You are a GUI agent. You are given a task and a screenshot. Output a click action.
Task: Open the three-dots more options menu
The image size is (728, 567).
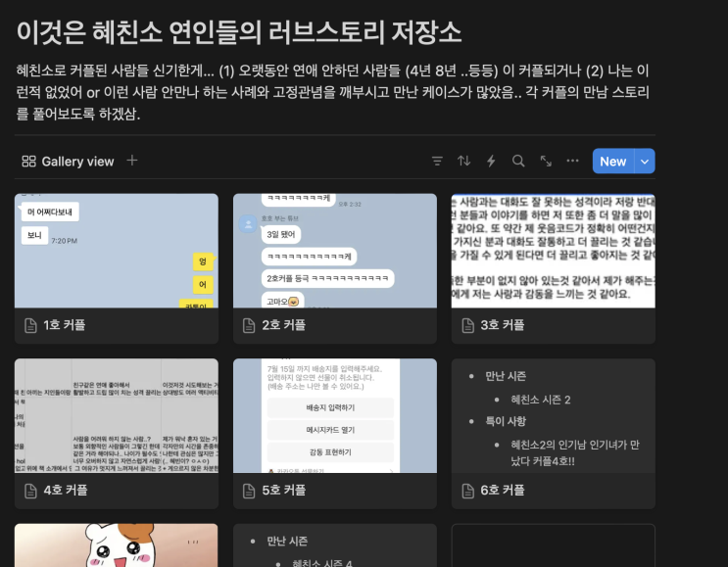click(572, 161)
